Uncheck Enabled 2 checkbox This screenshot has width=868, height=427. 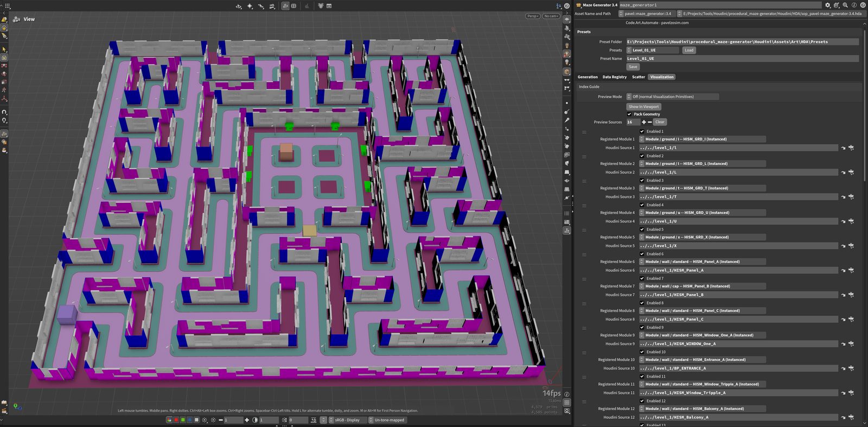(x=642, y=156)
